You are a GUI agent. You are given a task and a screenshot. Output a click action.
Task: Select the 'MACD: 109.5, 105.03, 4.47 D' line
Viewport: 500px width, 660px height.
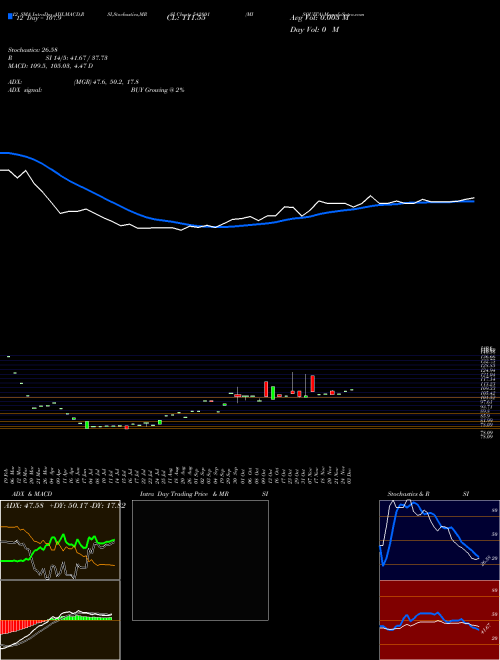[51, 66]
